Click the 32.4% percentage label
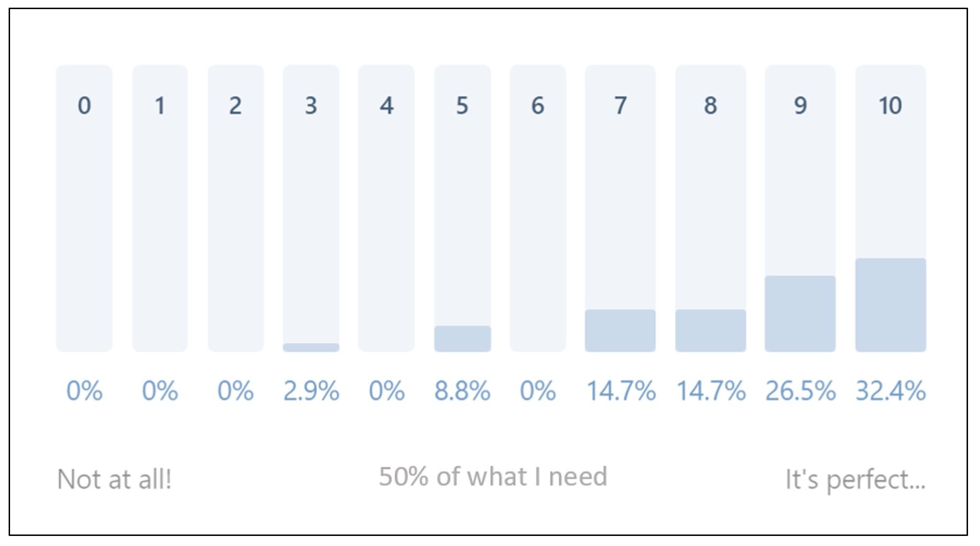The width and height of the screenshot is (980, 546). point(891,391)
